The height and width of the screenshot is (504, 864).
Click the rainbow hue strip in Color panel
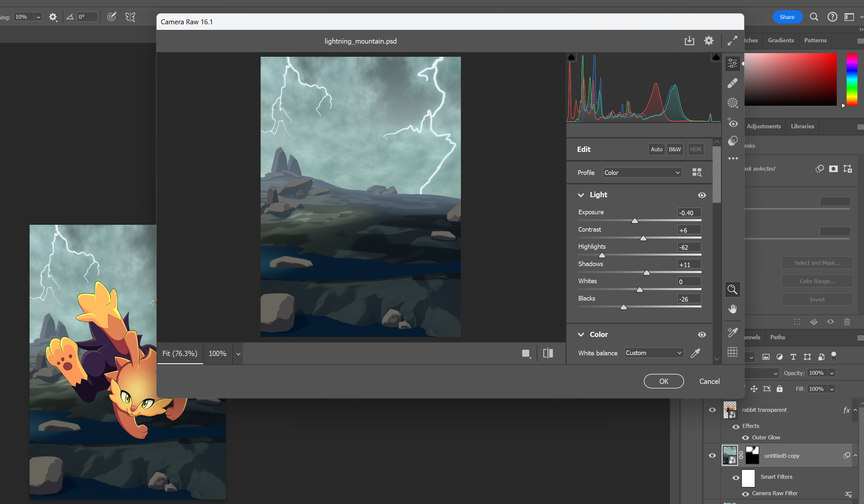point(852,79)
